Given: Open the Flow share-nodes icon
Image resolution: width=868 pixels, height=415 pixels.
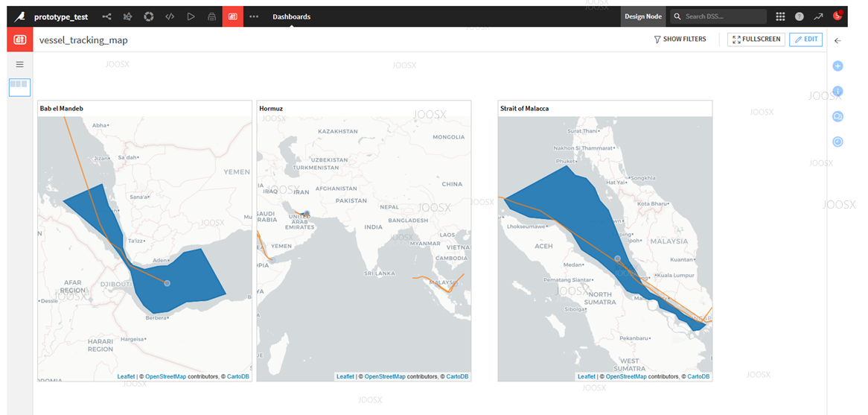Looking at the screenshot, I should pyautogui.click(x=107, y=16).
